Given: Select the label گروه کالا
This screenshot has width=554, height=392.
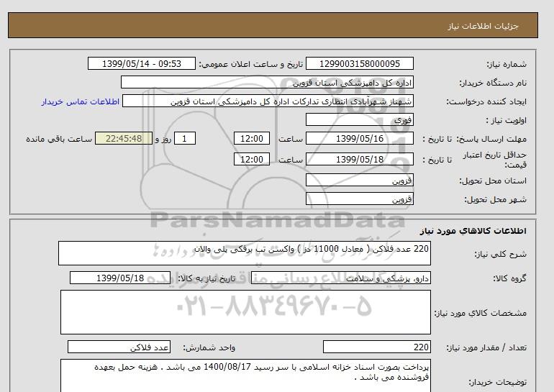Looking at the screenshot, I should [x=509, y=278].
